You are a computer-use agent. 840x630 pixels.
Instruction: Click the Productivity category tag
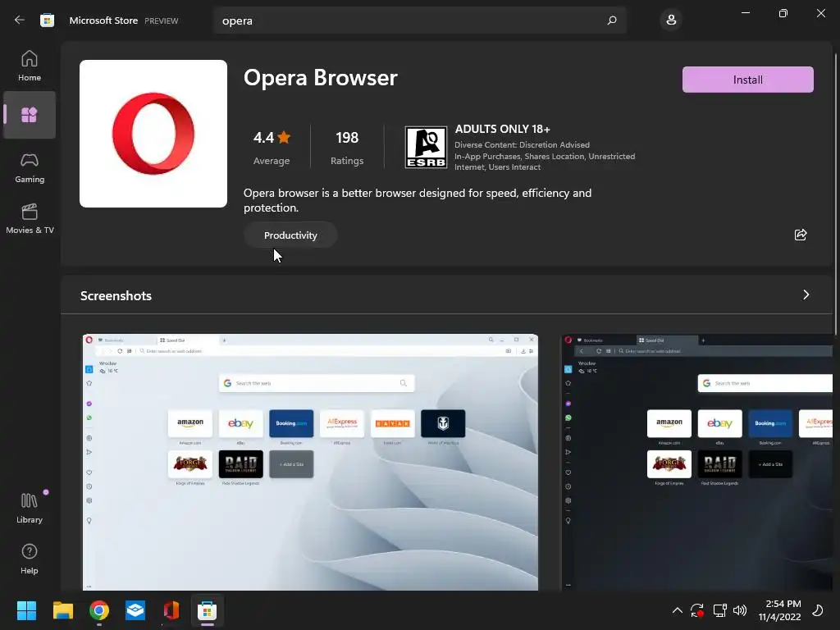(x=290, y=235)
